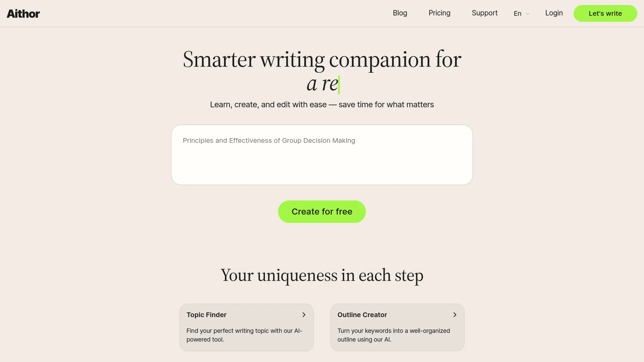Screen dimensions: 644x362
Task: Click the Login button
Action: tap(554, 13)
